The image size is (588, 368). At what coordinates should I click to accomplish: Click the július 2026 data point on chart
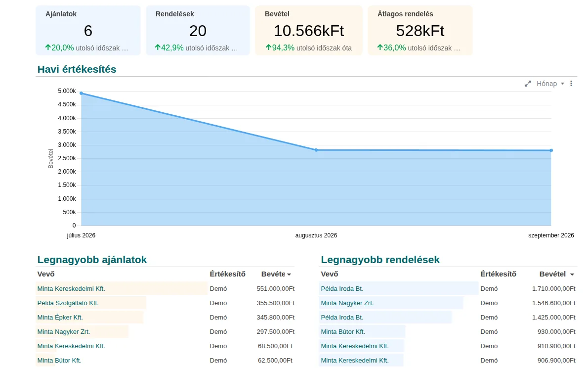(82, 93)
